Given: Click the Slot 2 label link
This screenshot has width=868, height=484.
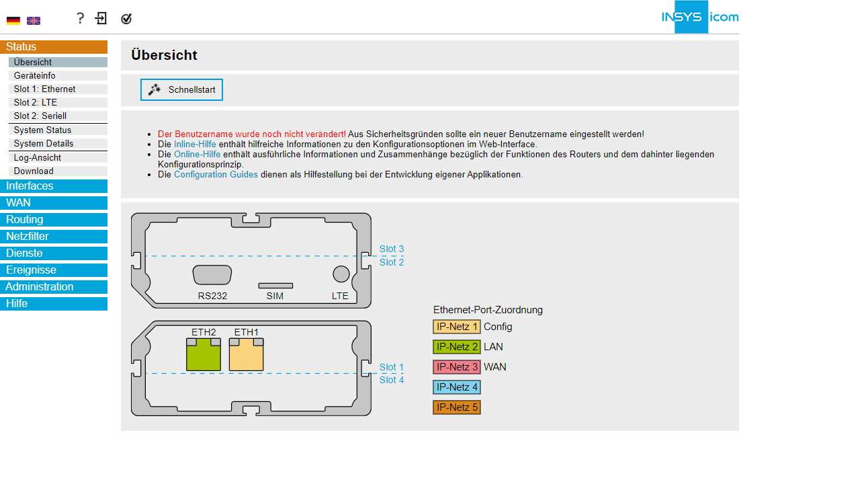Looking at the screenshot, I should point(392,262).
